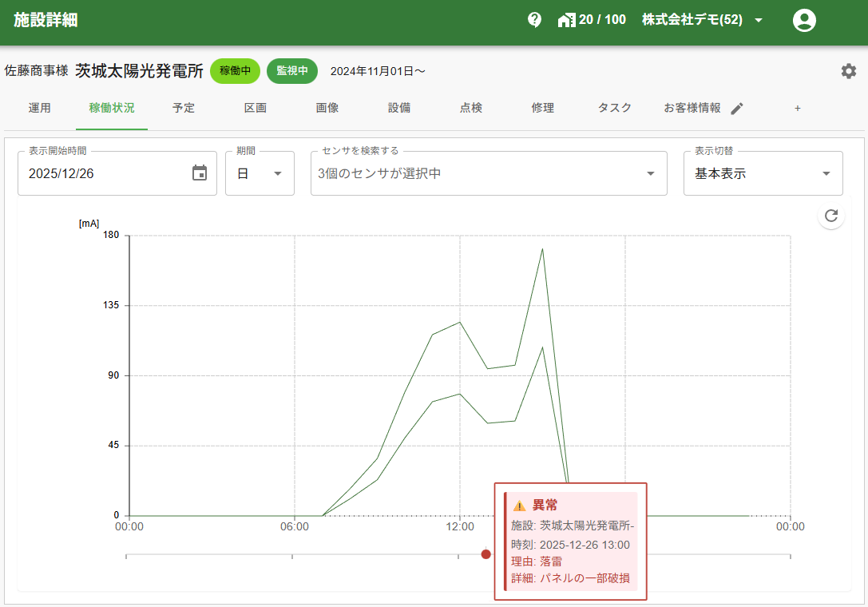
Task: Switch to the 運用 tab
Action: point(40,109)
